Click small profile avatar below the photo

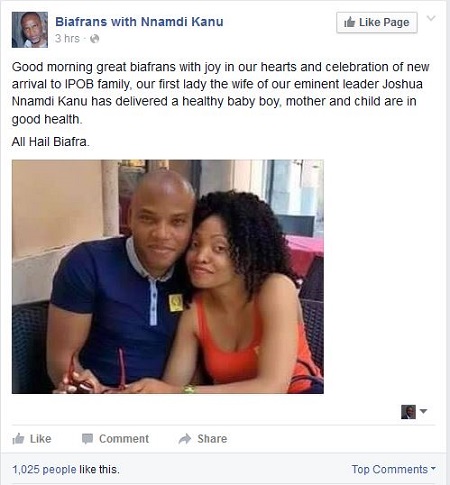click(408, 412)
